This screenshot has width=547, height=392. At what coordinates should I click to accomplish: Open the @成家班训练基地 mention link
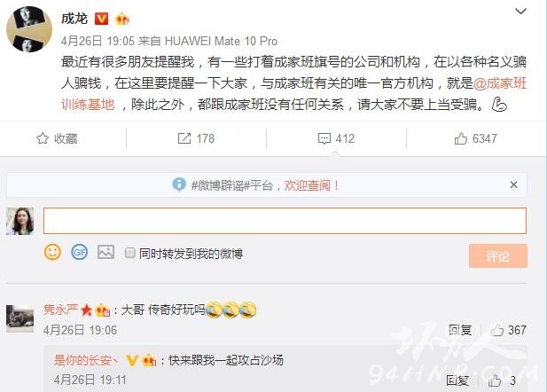coord(294,94)
